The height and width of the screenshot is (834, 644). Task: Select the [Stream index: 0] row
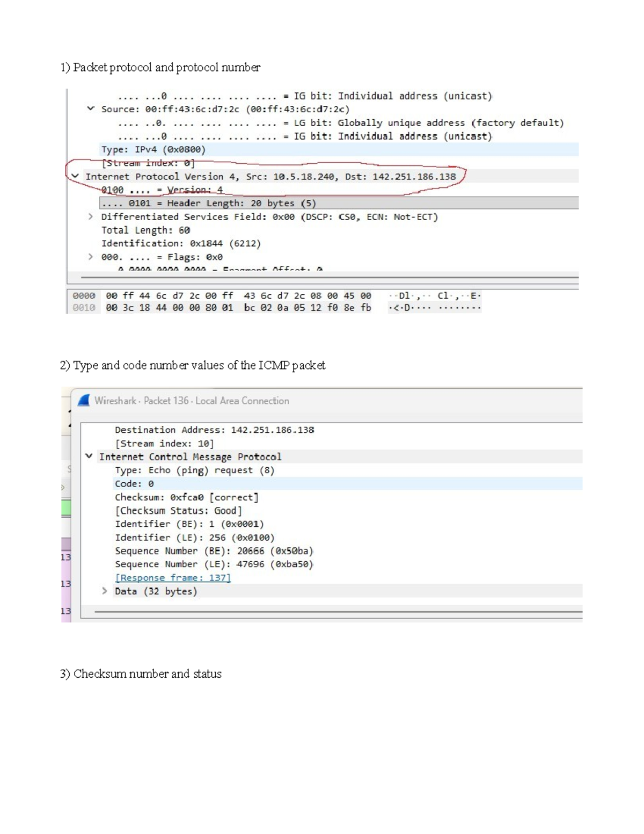tap(148, 163)
